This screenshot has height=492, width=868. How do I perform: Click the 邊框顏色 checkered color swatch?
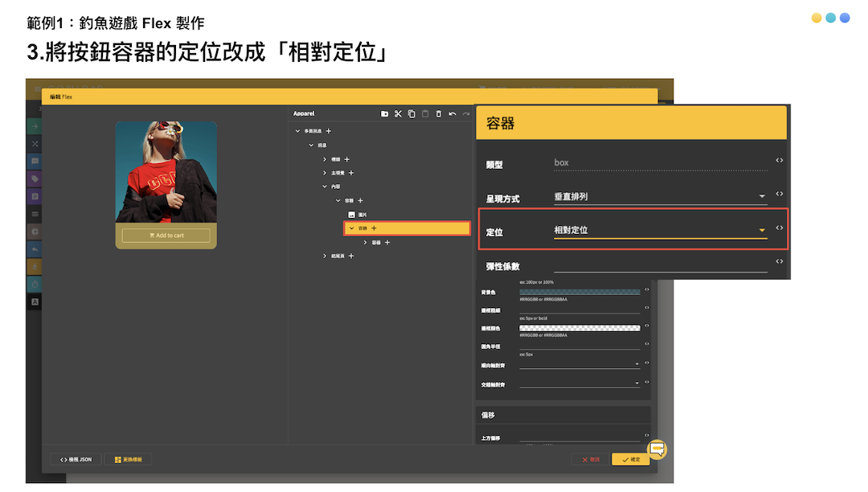(579, 328)
